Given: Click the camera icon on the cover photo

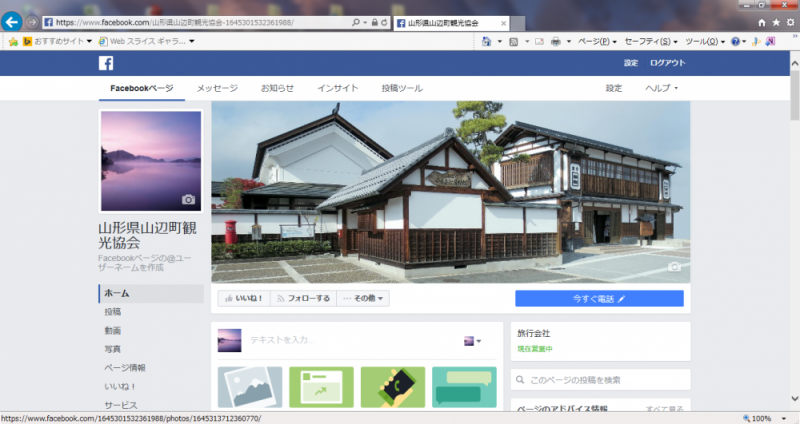Looking at the screenshot, I should 675,267.
